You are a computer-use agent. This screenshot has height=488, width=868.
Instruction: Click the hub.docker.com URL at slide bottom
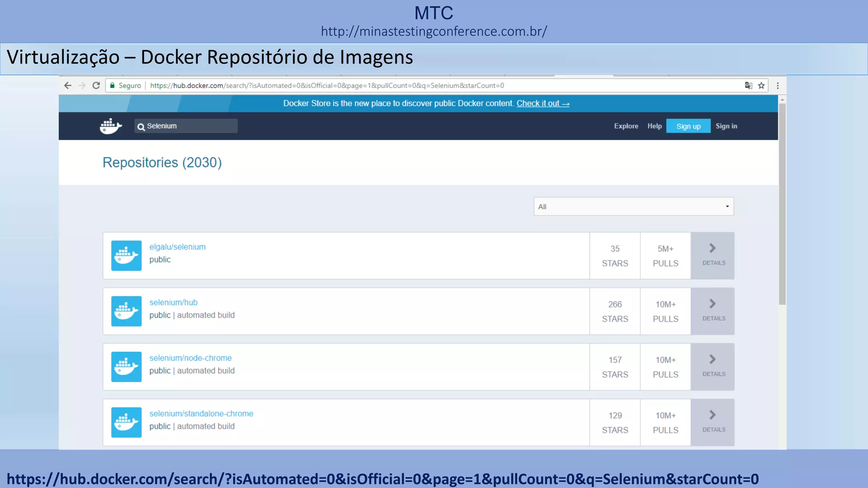[x=383, y=479]
